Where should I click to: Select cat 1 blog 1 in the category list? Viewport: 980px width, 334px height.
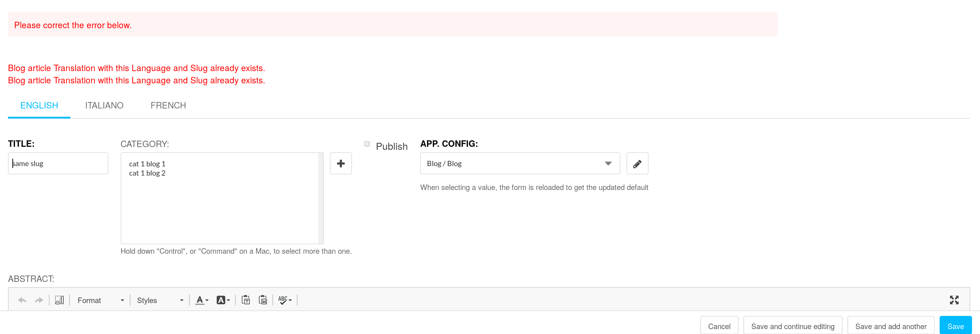(147, 163)
